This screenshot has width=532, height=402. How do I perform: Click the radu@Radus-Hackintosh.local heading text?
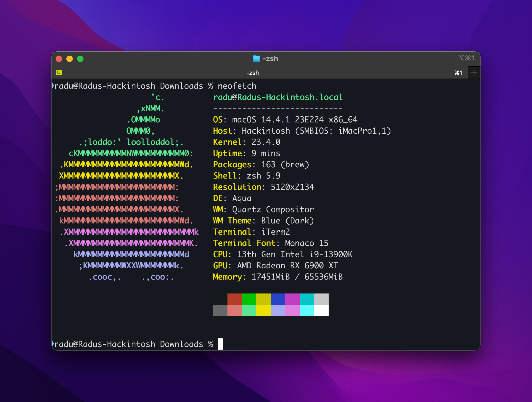tap(278, 97)
